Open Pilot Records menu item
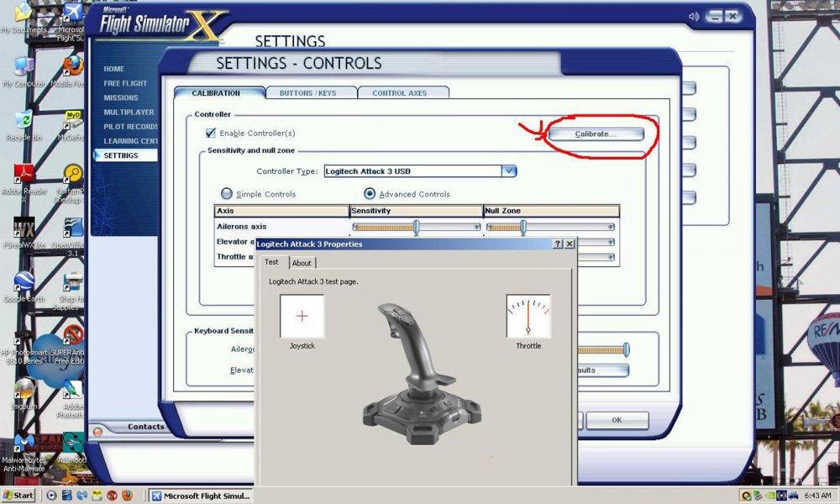Screen dimensions: 840x504 point(131,126)
